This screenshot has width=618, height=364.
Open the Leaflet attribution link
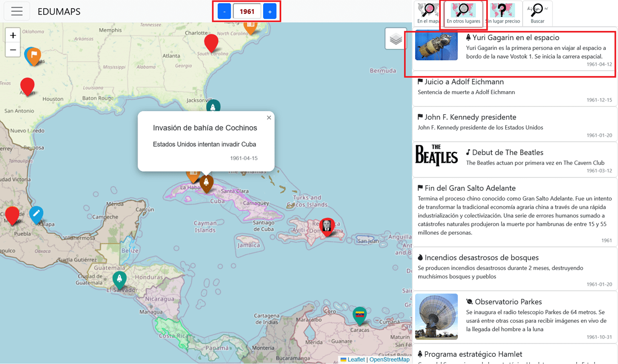(x=356, y=359)
